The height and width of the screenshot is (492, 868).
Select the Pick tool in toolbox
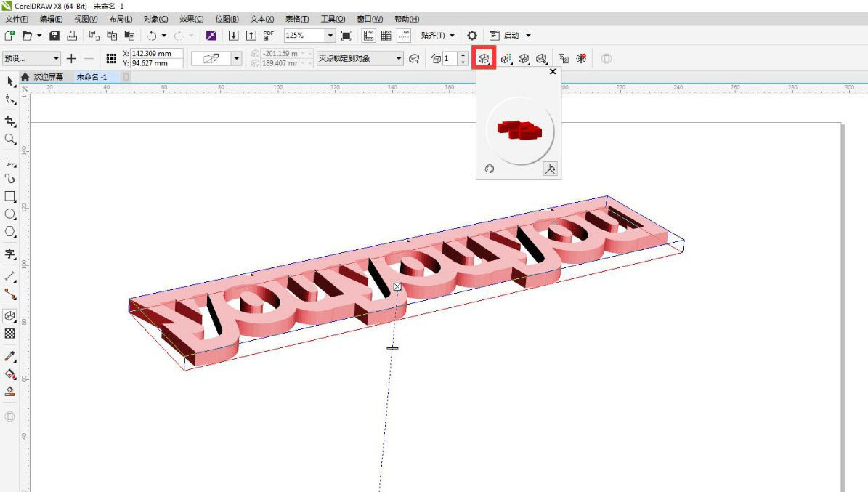coord(10,81)
